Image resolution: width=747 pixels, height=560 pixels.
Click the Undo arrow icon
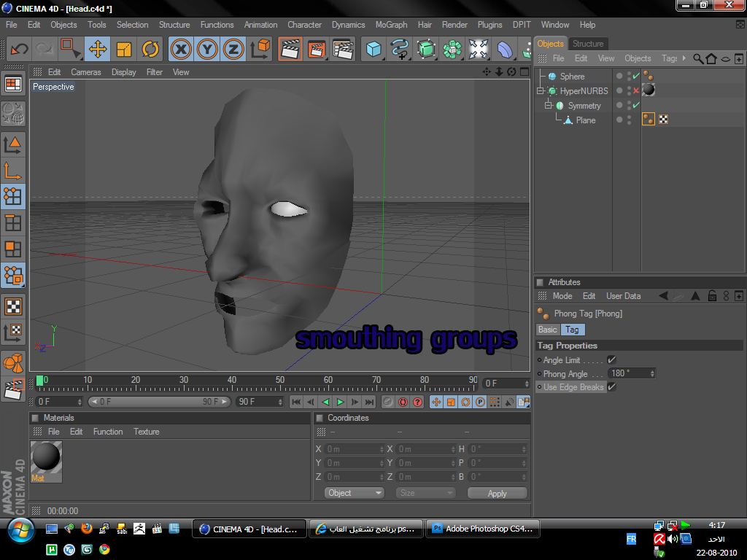click(19, 49)
